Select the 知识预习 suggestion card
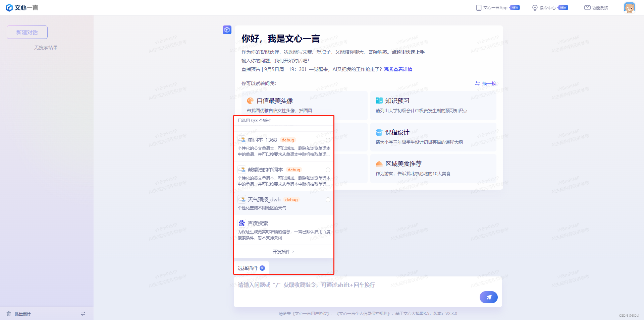This screenshot has height=320, width=644. point(433,105)
